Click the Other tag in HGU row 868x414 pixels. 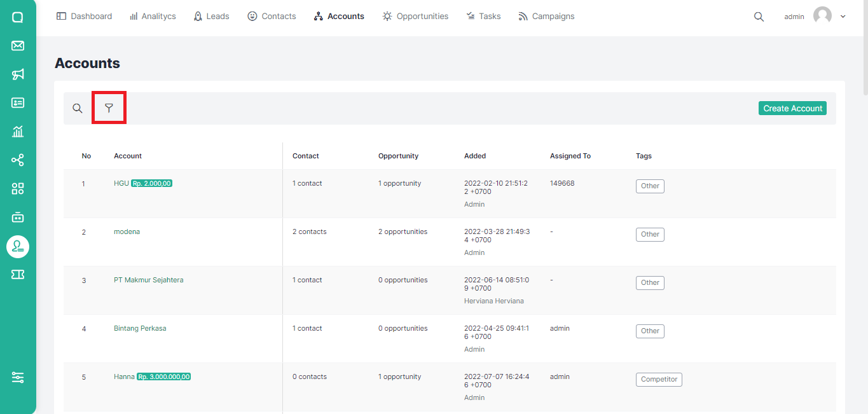[x=650, y=186]
